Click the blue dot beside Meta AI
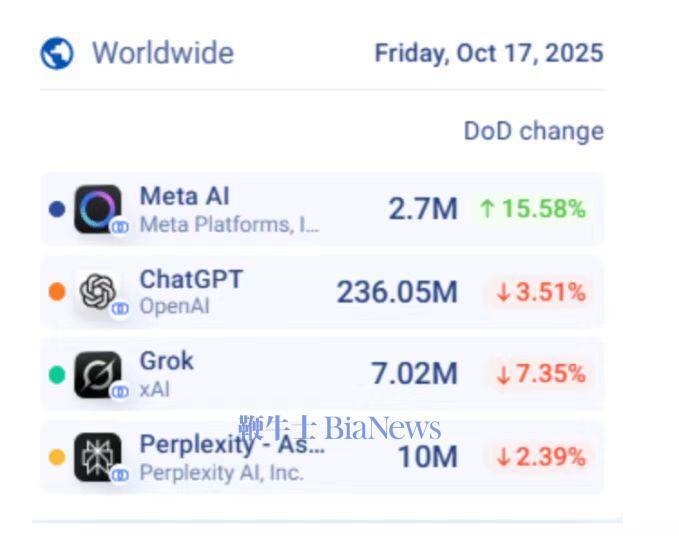679x536 pixels. (56, 210)
